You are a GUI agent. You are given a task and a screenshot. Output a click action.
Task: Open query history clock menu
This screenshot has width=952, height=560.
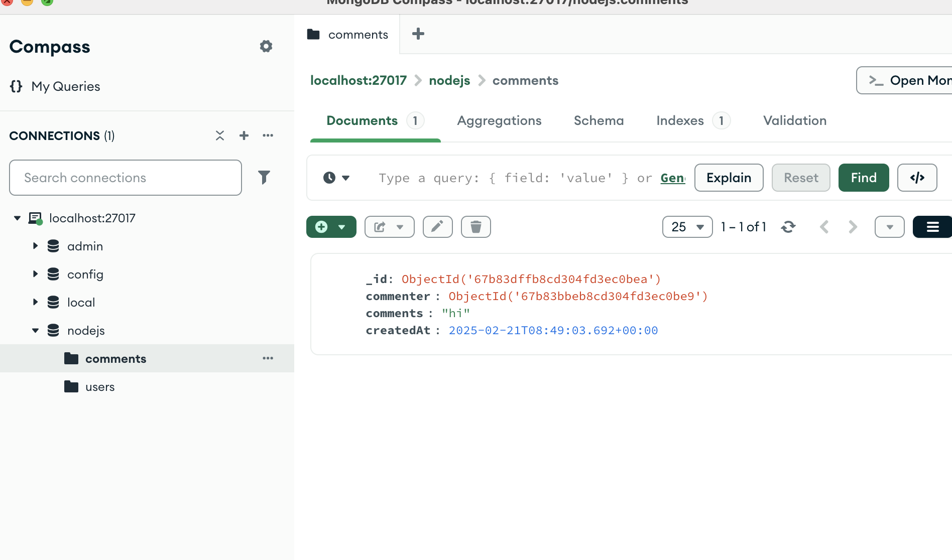pyautogui.click(x=336, y=178)
